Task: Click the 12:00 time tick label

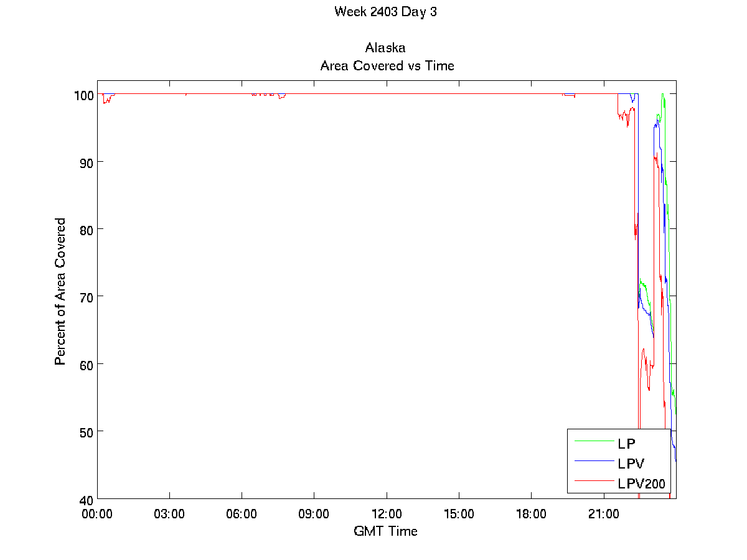Action: click(387, 515)
